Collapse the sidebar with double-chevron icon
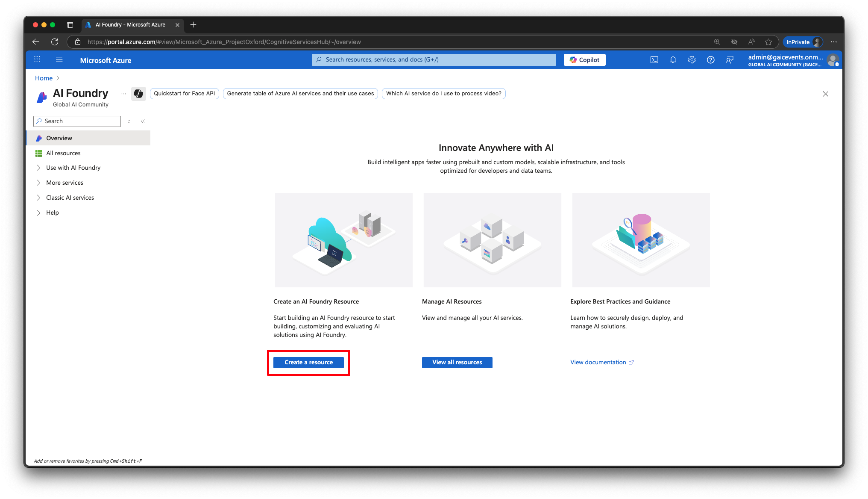Image resolution: width=868 pixels, height=499 pixels. pos(143,121)
